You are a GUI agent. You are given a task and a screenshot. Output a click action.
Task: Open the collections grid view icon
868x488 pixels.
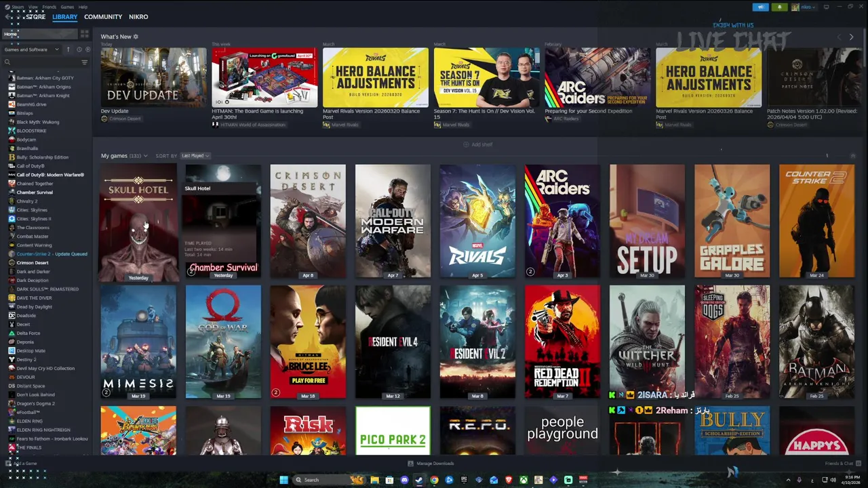click(x=85, y=34)
